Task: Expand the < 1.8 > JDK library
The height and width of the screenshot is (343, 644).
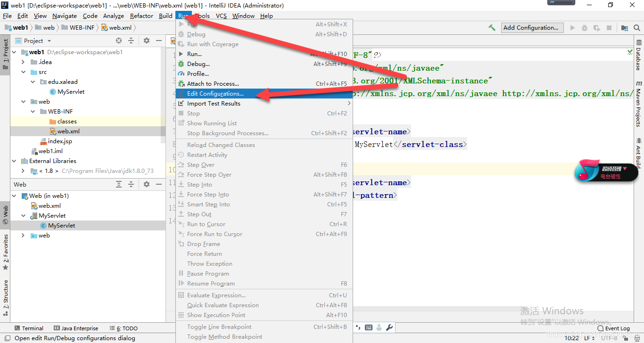Action: coord(23,171)
